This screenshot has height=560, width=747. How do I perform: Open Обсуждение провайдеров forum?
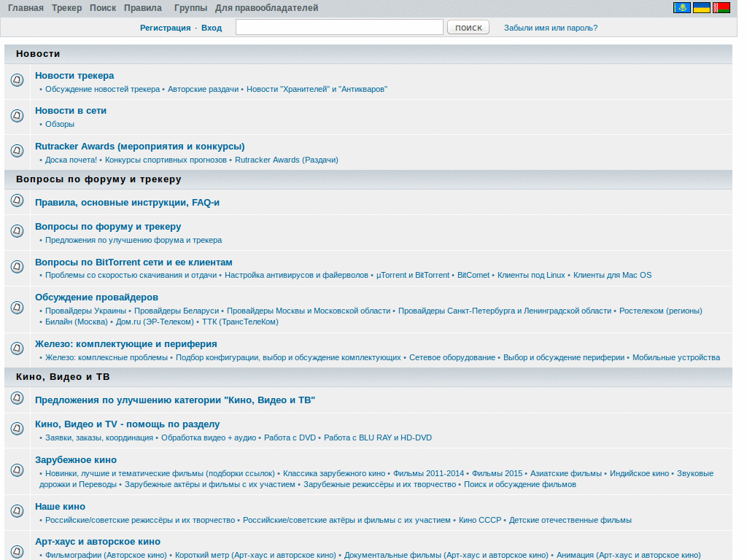point(96,297)
